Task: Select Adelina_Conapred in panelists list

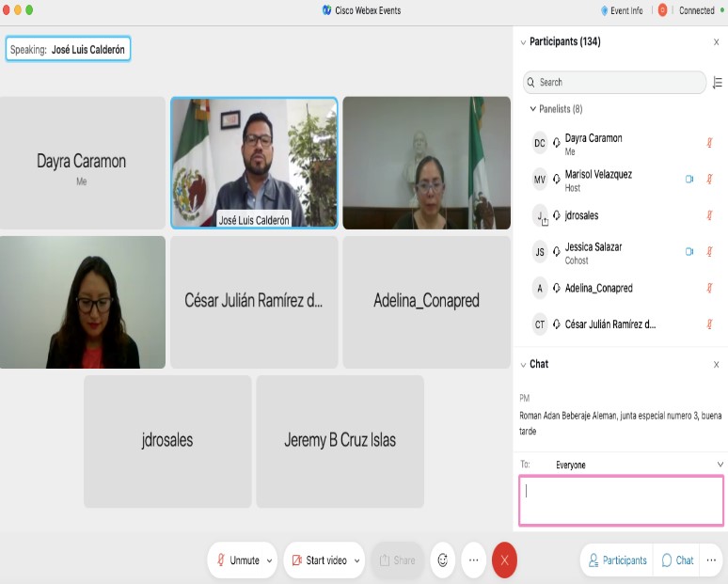Action: coord(621,288)
